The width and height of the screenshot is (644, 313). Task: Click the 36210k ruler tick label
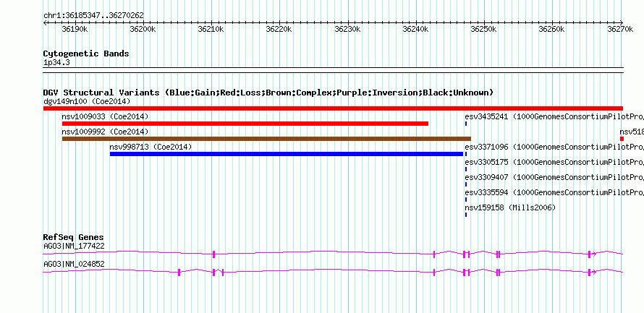click(211, 29)
